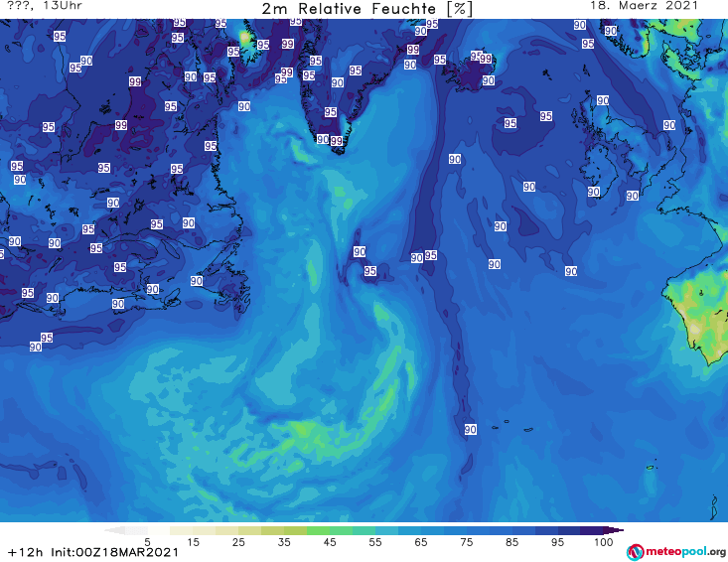Image resolution: width=728 pixels, height=562 pixels.
Task: Click the '5' label on the color scale
Action: (x=148, y=542)
